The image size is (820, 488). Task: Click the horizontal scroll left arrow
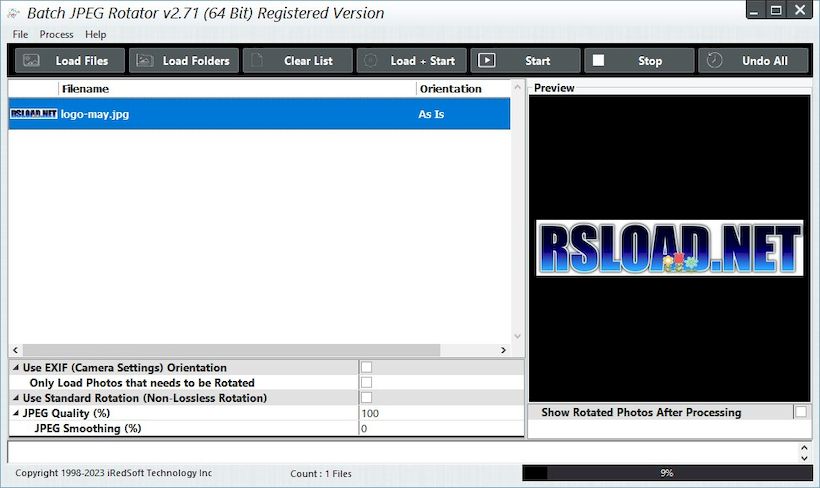pos(15,350)
